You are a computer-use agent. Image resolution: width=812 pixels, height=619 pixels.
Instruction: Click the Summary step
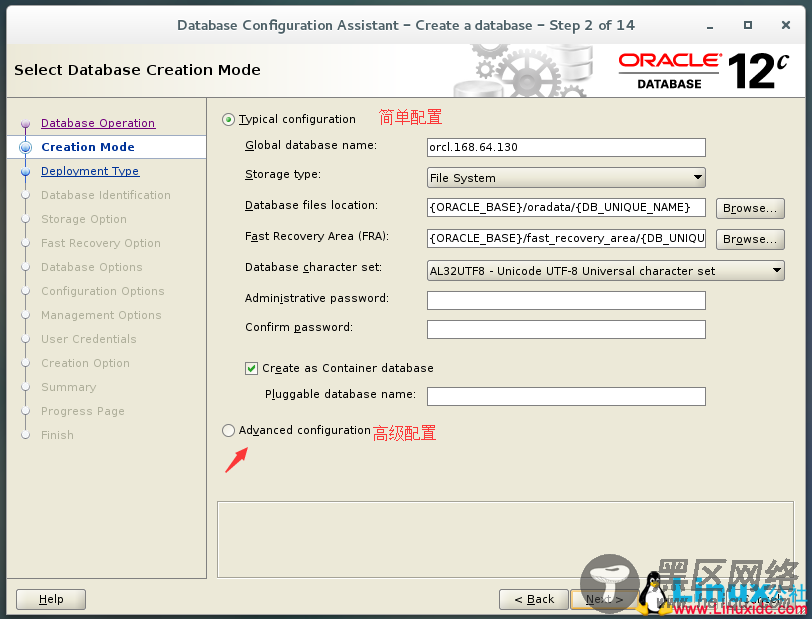[68, 387]
